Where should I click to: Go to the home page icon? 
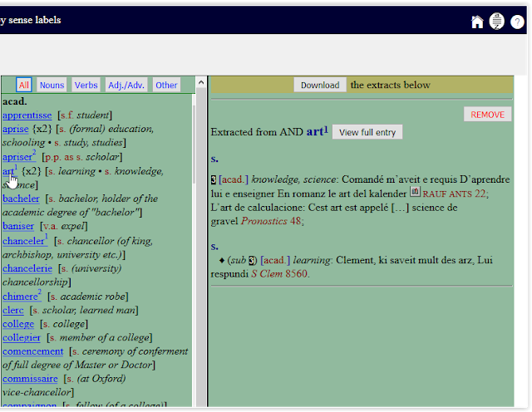click(x=477, y=22)
